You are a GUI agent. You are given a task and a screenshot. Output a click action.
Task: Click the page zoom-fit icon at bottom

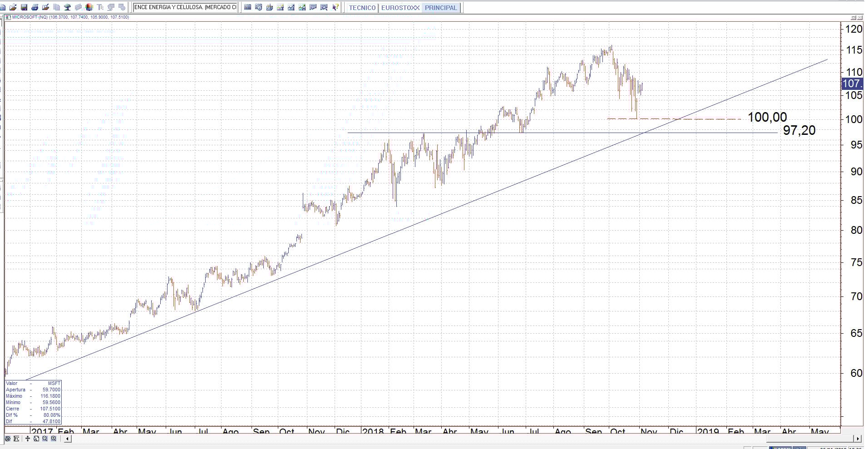point(36,439)
